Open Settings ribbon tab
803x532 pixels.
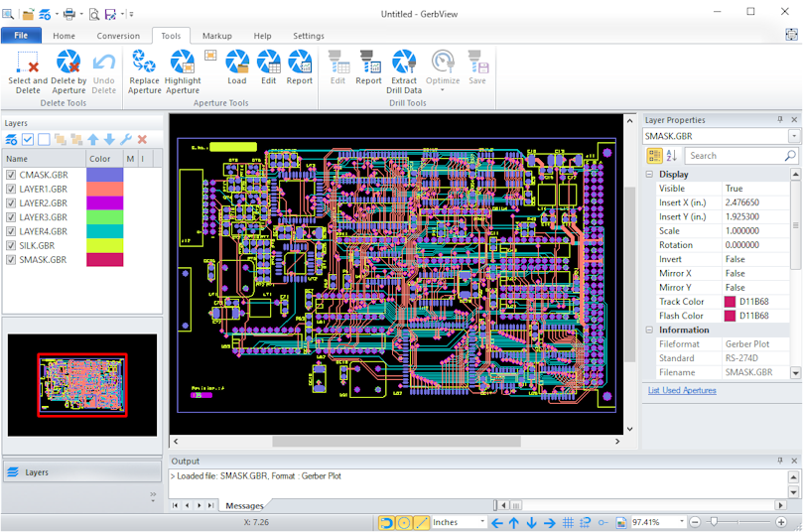(x=309, y=36)
